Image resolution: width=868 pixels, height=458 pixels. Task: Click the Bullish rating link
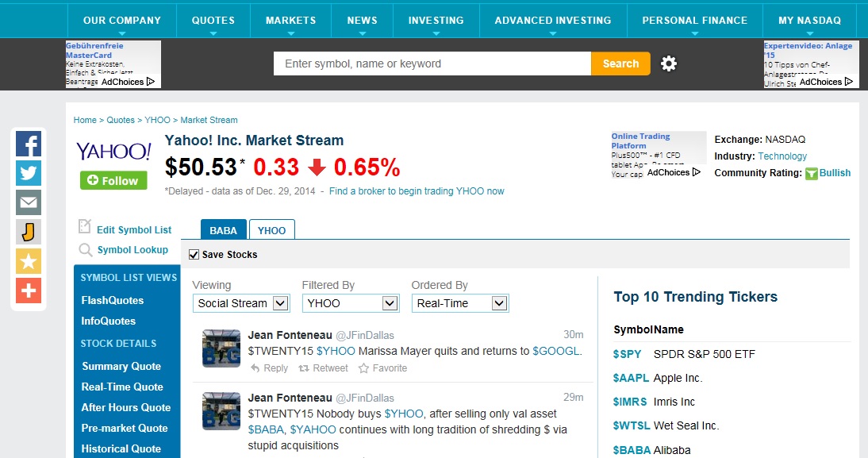pyautogui.click(x=835, y=173)
